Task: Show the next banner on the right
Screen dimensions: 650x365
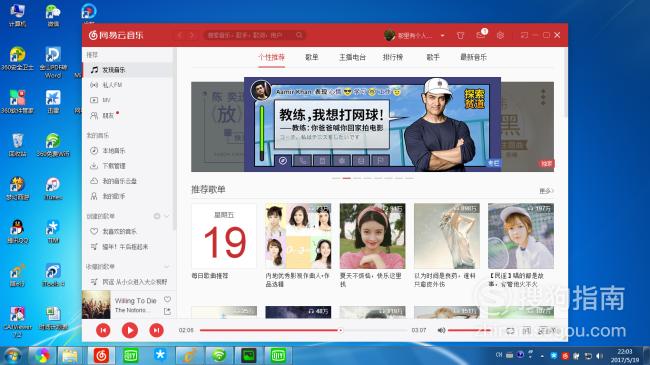Action: point(527,127)
